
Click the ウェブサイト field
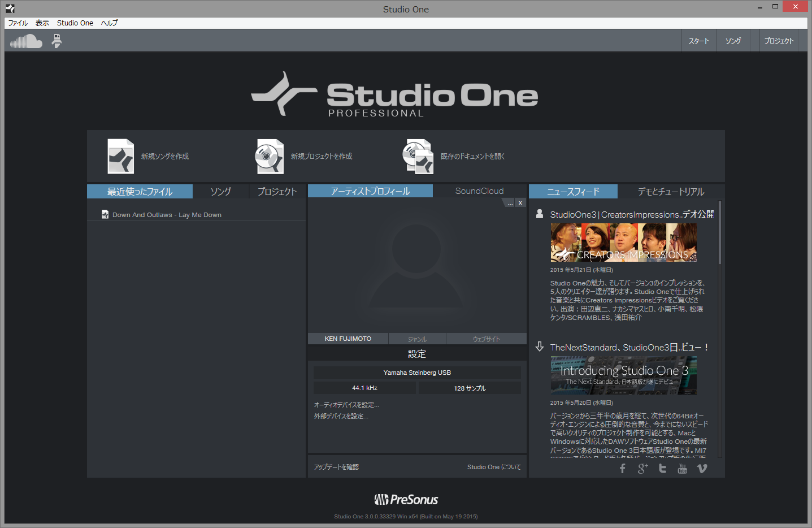[x=487, y=339]
